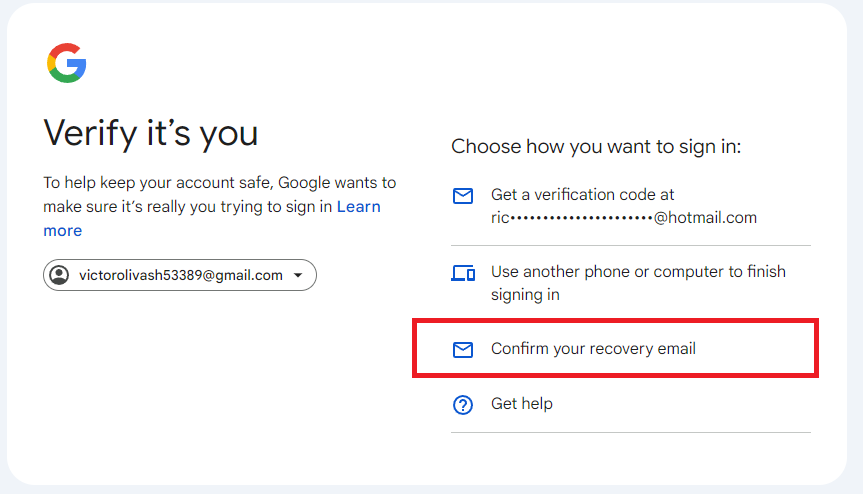863x494 pixels.
Task: Click the word 'more' of the Learn more link
Action: click(x=62, y=231)
